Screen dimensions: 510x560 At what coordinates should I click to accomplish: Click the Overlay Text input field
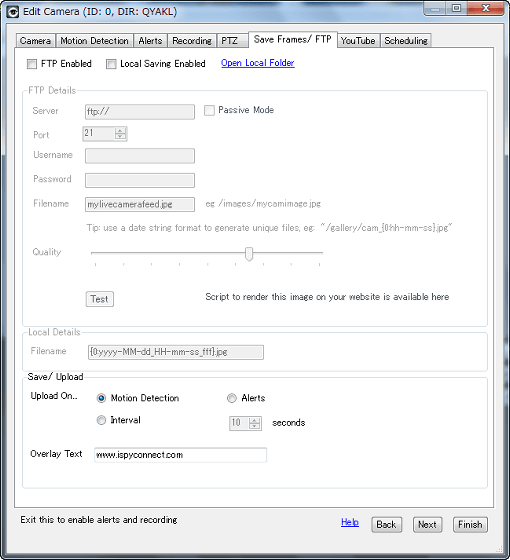(180, 455)
